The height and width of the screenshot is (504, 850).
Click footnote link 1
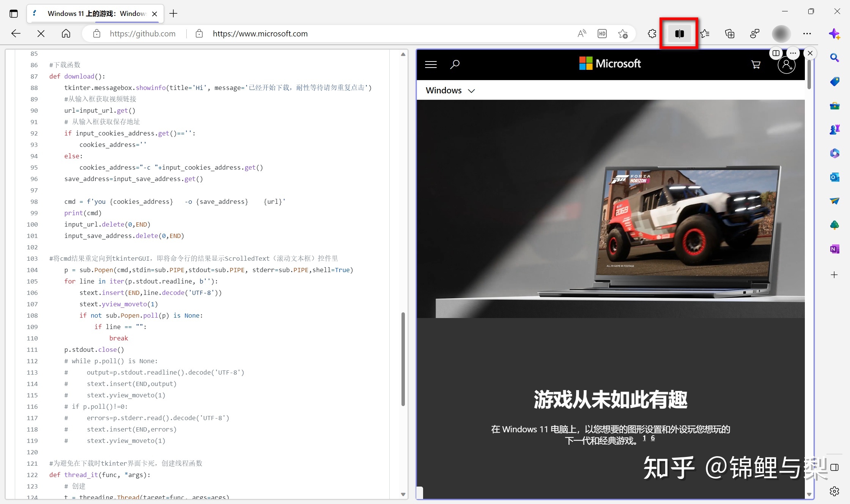644,438
